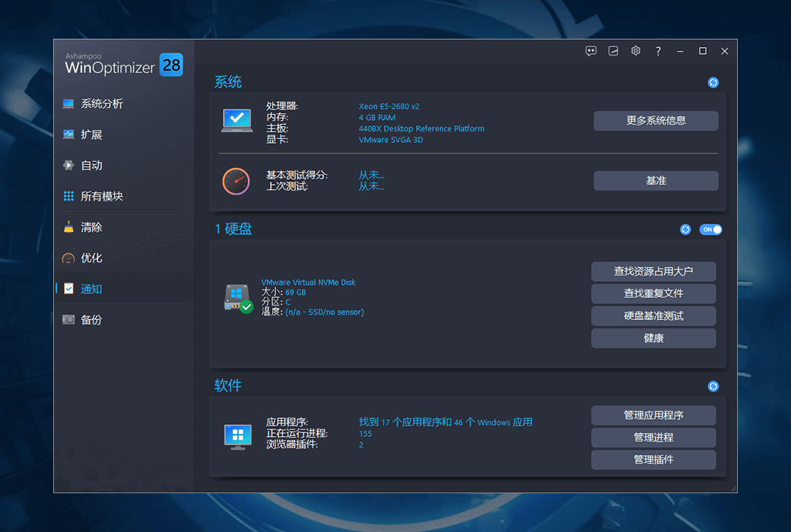Image resolution: width=791 pixels, height=532 pixels.
Task: Select 优化 in the sidebar
Action: tap(123, 258)
